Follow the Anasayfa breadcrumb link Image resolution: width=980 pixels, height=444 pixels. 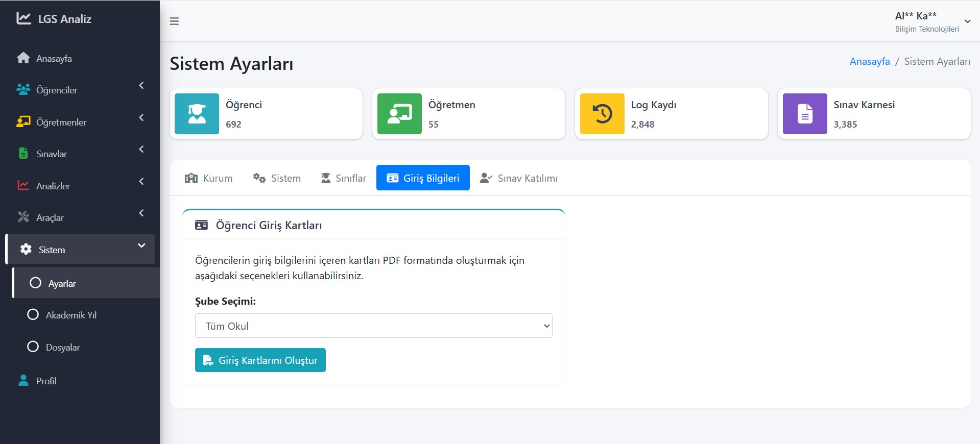pos(869,61)
